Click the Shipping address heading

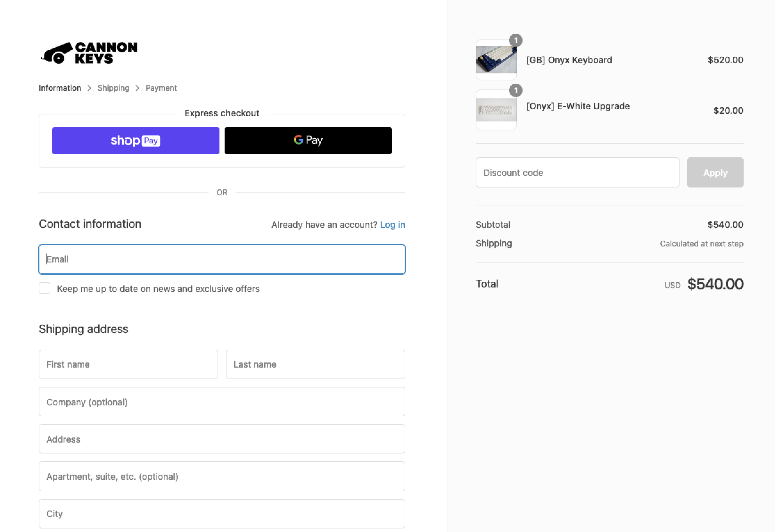(x=84, y=329)
